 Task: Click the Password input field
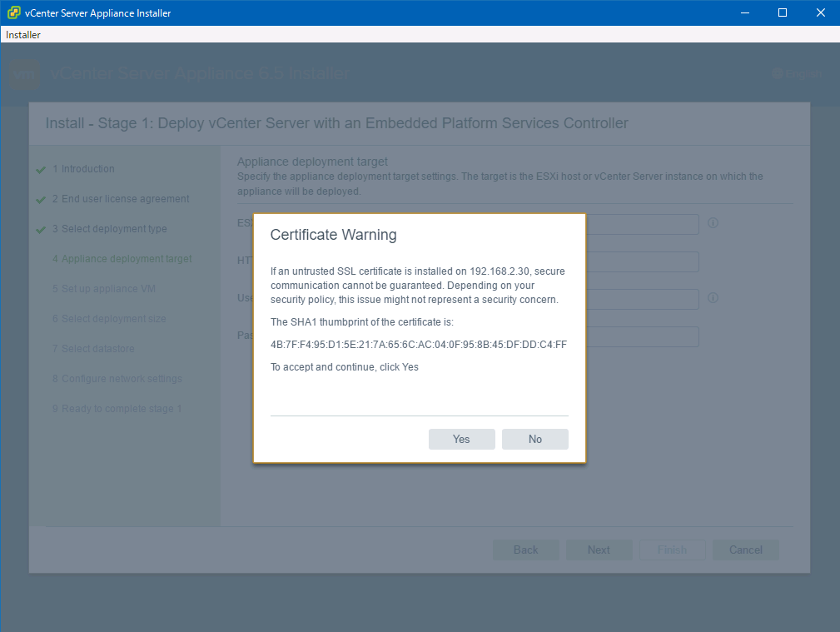(643, 336)
